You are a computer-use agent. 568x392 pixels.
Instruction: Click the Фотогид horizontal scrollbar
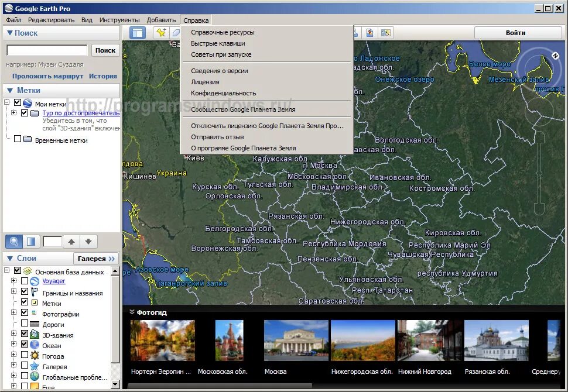pyautogui.click(x=220, y=386)
